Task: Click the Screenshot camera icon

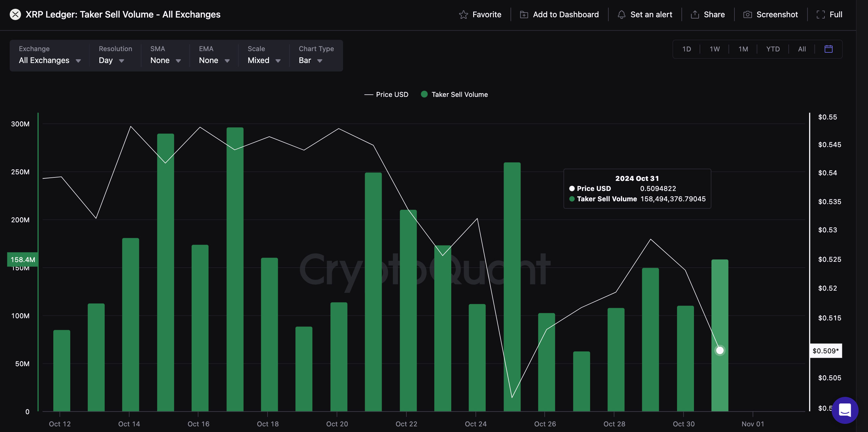Action: coord(747,14)
